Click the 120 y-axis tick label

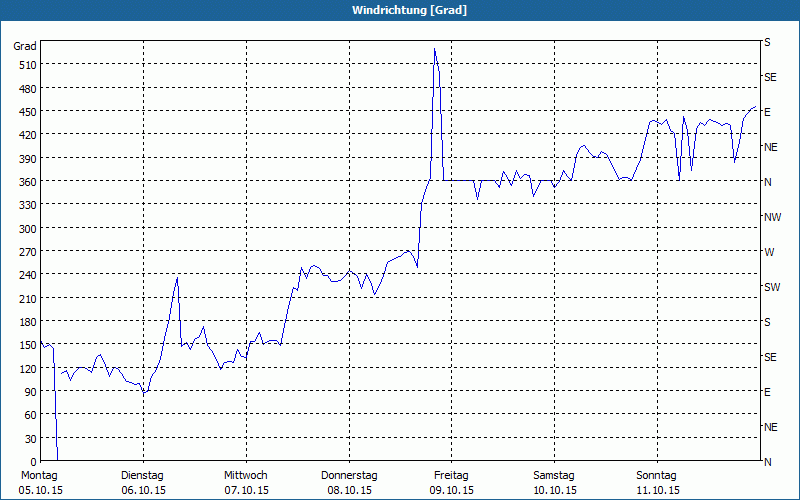coord(28,369)
